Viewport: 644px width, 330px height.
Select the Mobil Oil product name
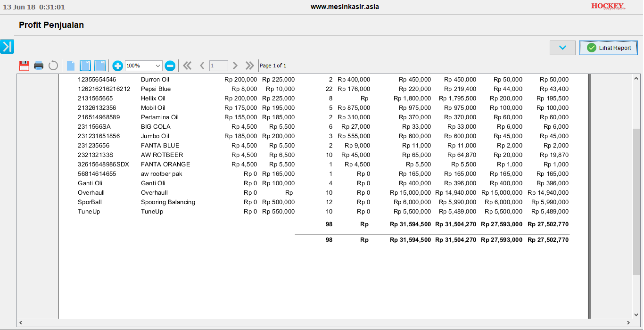tap(153, 108)
